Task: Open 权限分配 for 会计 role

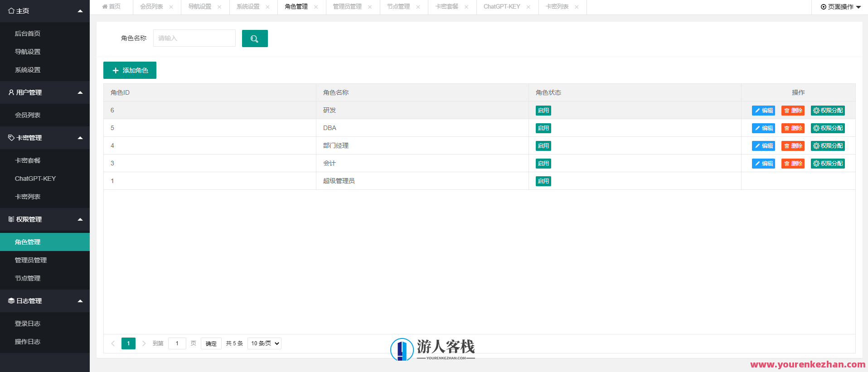Action: pos(828,164)
